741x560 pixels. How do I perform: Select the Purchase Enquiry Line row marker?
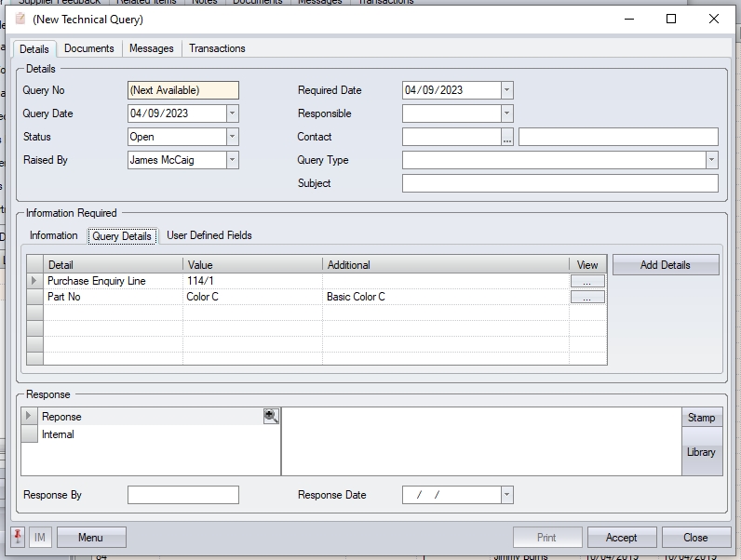click(x=34, y=281)
